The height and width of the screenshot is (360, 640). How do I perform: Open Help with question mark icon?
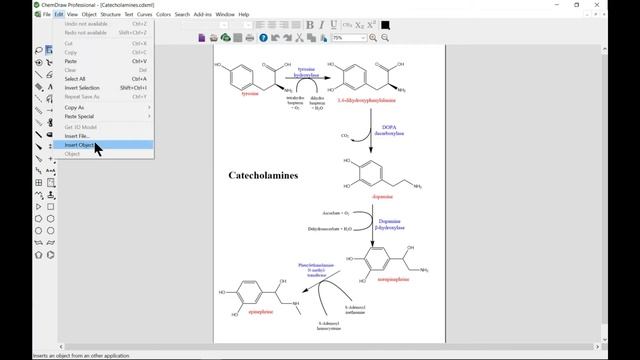263,38
